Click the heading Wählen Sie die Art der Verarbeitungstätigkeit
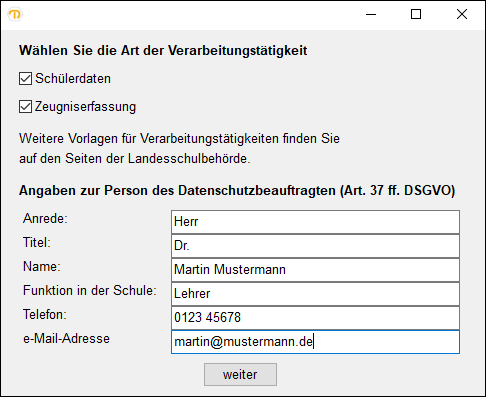 point(163,51)
